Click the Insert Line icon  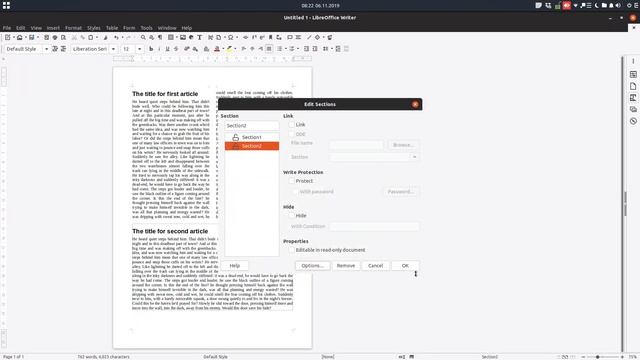309,38
